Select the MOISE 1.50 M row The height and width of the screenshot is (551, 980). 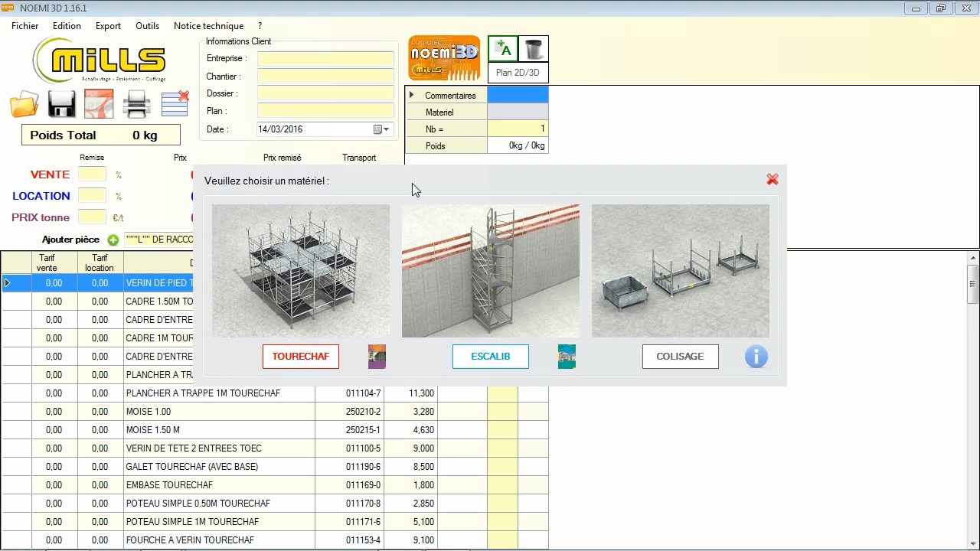[274, 430]
